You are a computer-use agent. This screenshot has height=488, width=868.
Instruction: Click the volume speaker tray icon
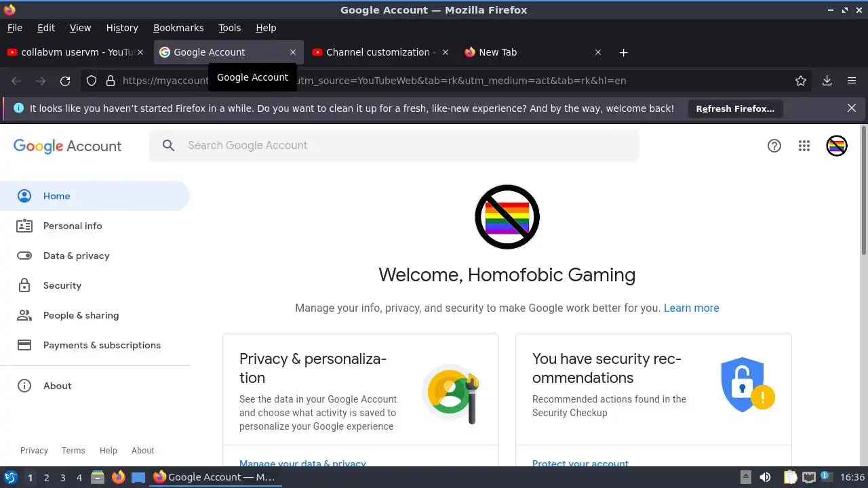[766, 477]
